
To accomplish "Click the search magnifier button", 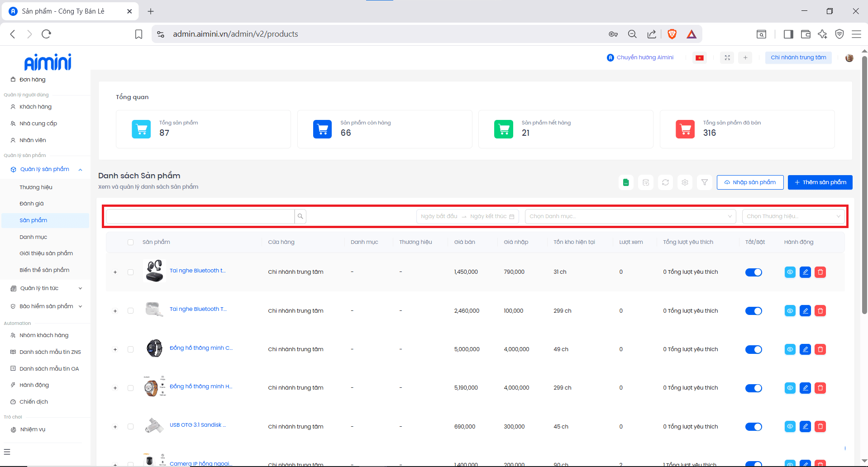I will pos(300,216).
